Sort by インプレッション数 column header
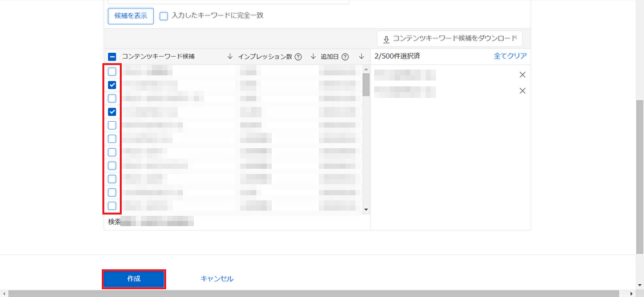 click(265, 57)
